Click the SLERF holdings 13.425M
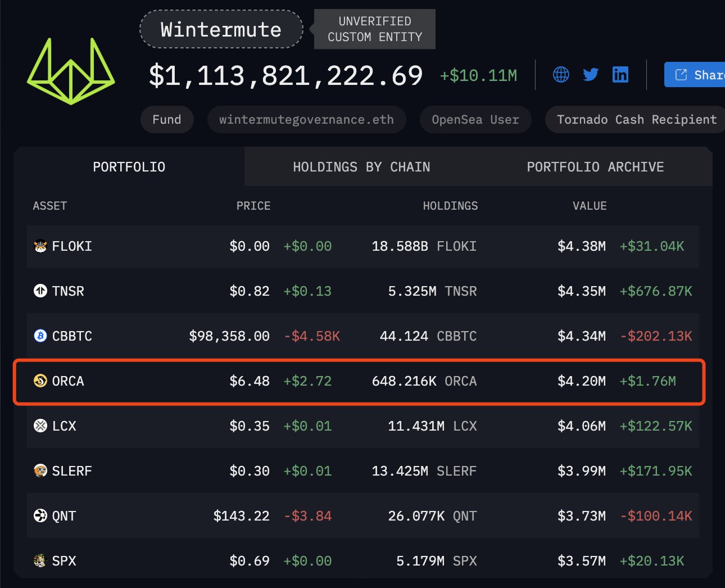 tap(400, 471)
